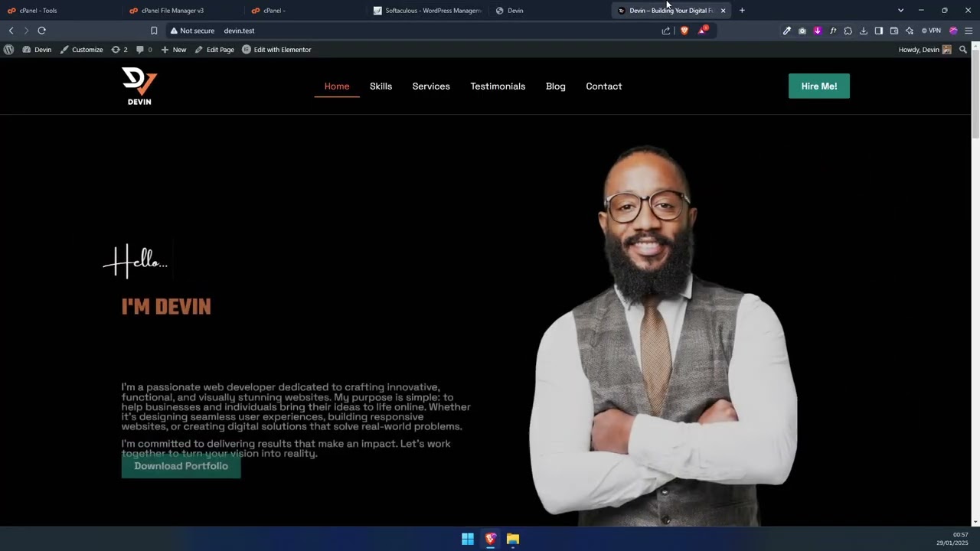
Task: Go to Blog in site navigation
Action: 556,86
